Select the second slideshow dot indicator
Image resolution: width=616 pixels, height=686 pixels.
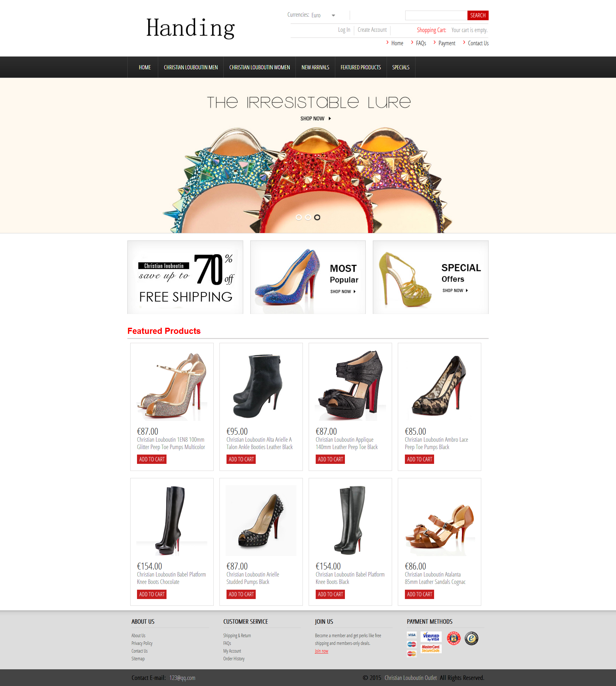coord(308,217)
